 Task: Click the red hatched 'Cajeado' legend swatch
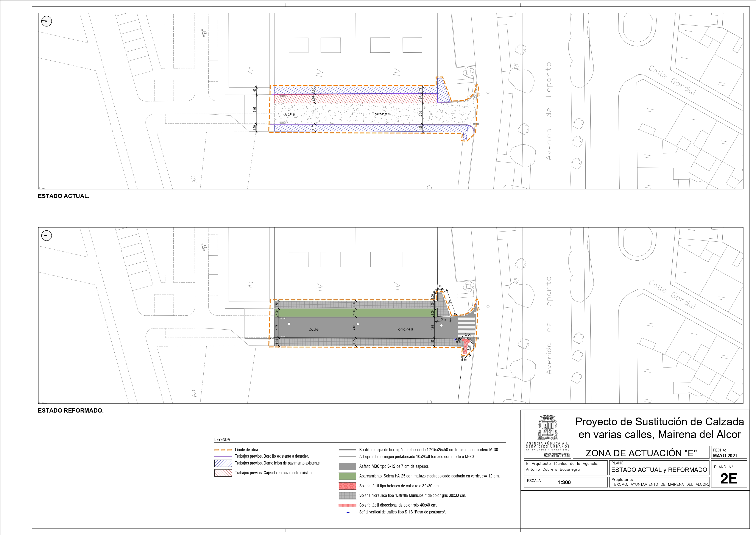[x=223, y=473]
